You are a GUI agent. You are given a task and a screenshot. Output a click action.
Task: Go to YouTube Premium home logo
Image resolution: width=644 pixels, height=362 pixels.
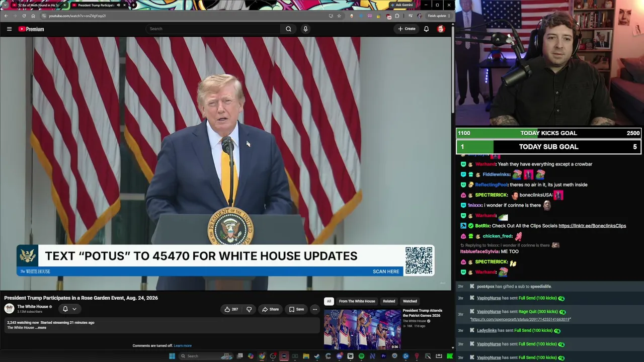(x=31, y=29)
